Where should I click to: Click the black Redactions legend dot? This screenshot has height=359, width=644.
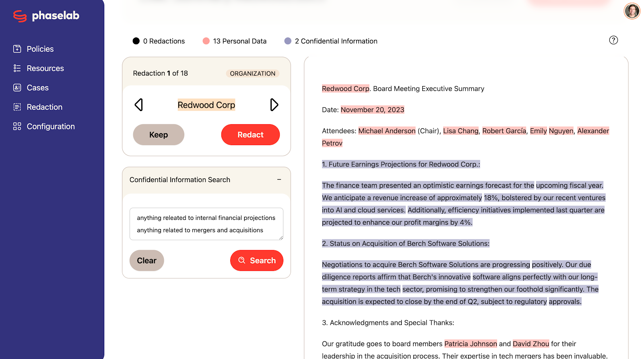point(136,41)
